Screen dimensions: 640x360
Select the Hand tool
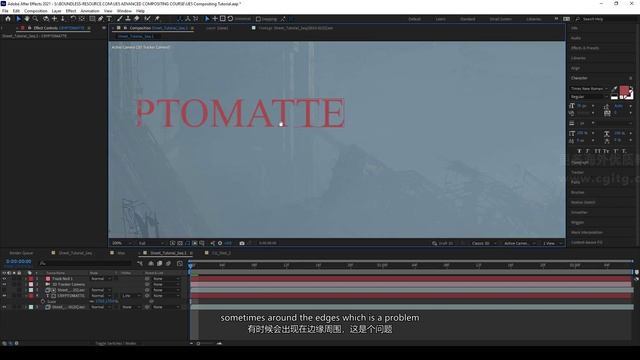[27, 19]
